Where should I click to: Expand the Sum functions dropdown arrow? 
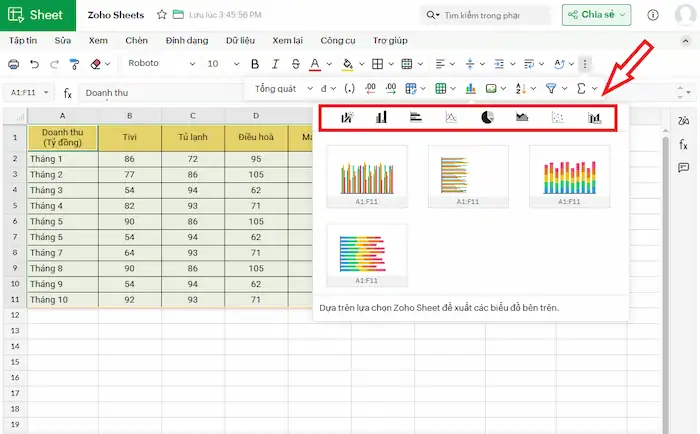tap(595, 88)
